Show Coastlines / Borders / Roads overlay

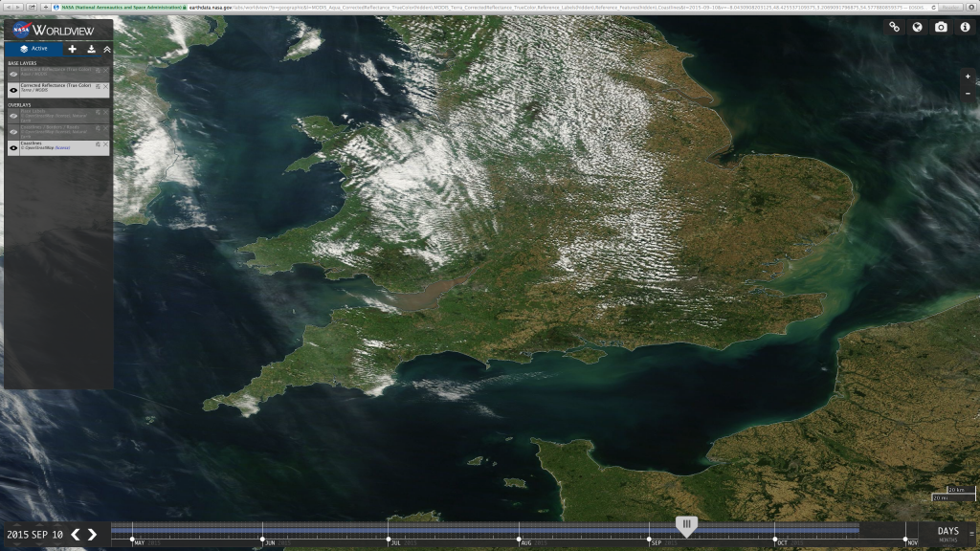13,132
